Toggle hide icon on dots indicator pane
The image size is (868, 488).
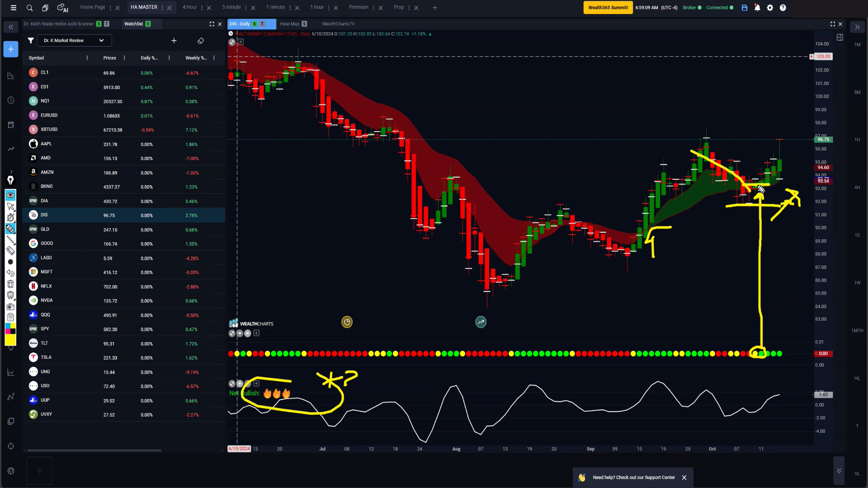coord(232,333)
